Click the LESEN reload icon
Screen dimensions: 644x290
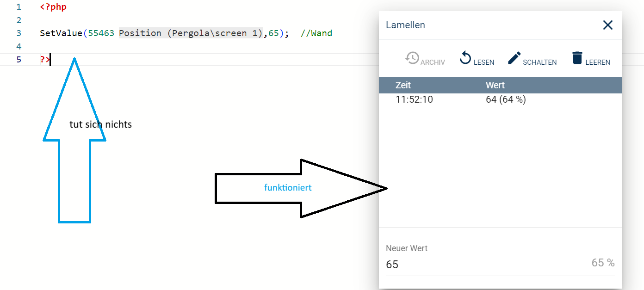coord(465,58)
